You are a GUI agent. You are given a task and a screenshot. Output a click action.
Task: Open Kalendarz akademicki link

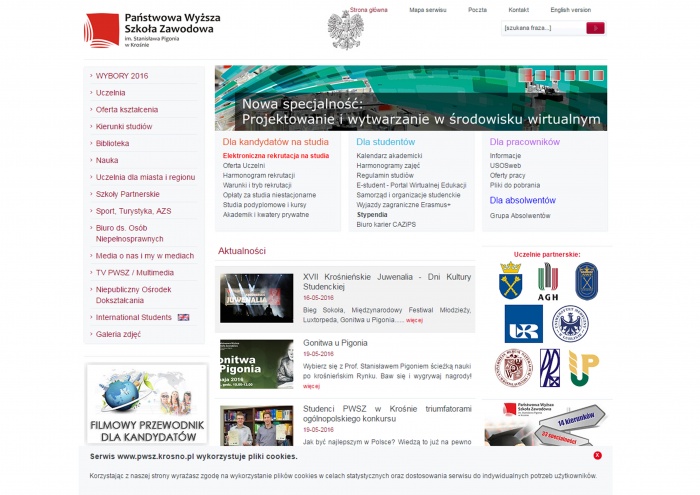point(389,156)
